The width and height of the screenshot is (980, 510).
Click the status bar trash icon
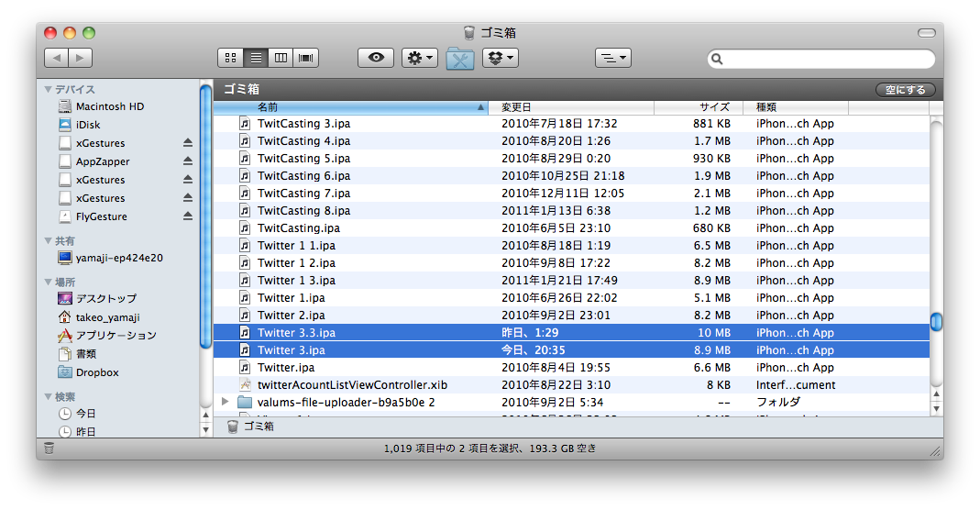pos(50,449)
